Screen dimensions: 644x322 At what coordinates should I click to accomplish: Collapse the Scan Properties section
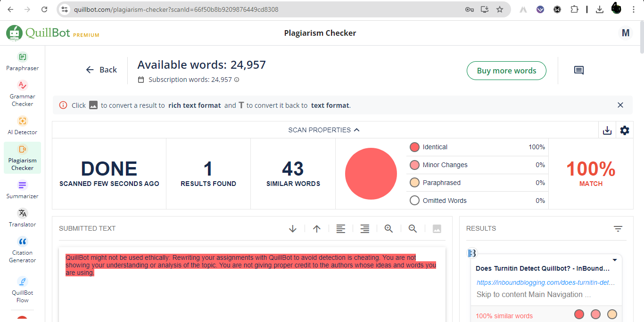(324, 130)
